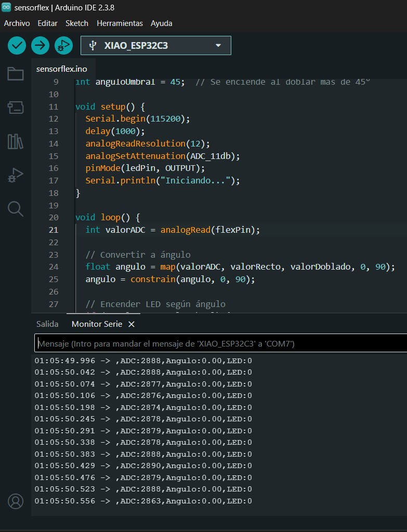407x532 pixels.
Task: Click the // Encender LED según ángulo comment
Action: pyautogui.click(x=155, y=304)
